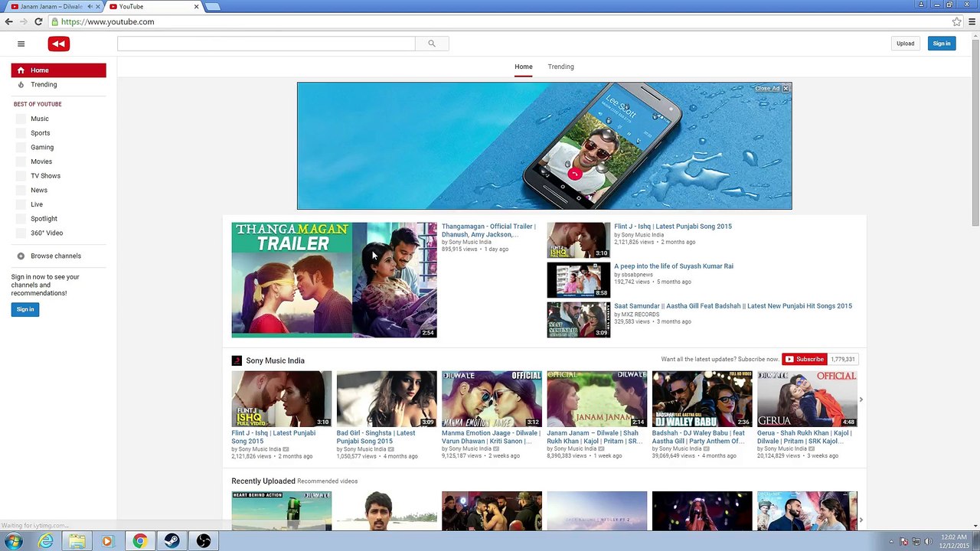Switch to the YouTube browser tab
This screenshot has height=551, width=980.
click(x=153, y=7)
